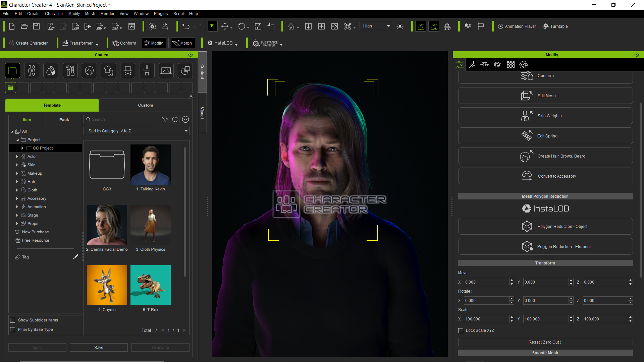Viewport: 644px width, 362px height.
Task: Select the arrow Select tool
Action: click(x=212, y=26)
